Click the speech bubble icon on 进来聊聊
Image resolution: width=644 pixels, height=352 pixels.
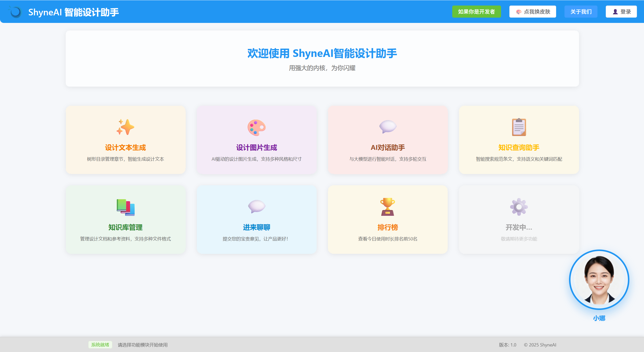click(256, 207)
